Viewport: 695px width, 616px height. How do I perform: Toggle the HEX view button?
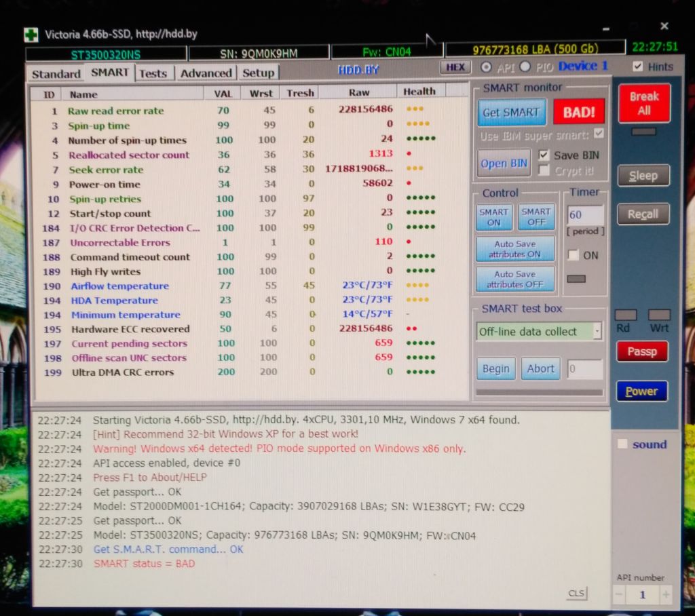tap(455, 67)
